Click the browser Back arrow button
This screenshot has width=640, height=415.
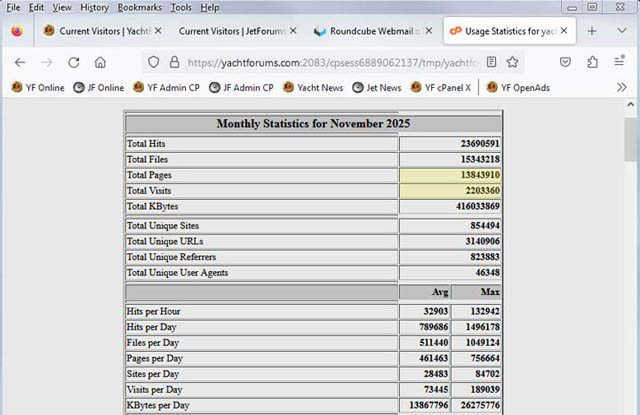[x=19, y=61]
